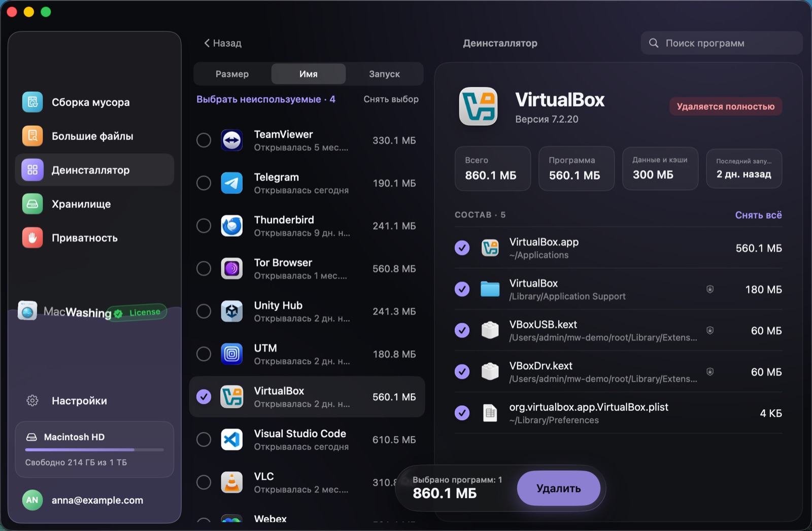Click the Macintosh HD storage bar
This screenshot has width=812, height=531.
point(94,449)
